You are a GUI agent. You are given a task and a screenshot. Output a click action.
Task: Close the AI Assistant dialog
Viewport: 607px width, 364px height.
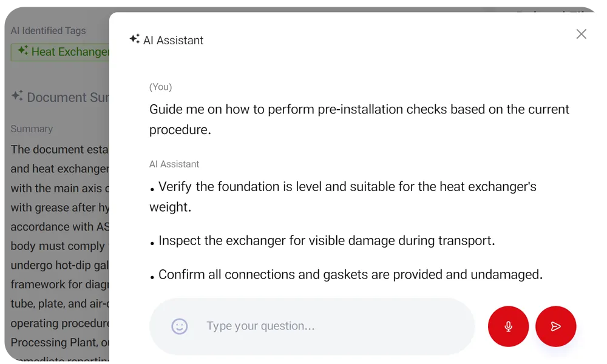coord(581,35)
